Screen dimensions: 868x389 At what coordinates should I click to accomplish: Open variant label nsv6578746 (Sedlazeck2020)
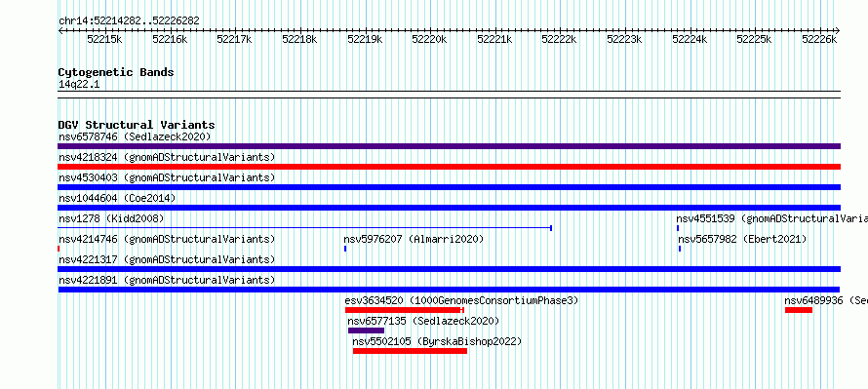pyautogui.click(x=135, y=136)
